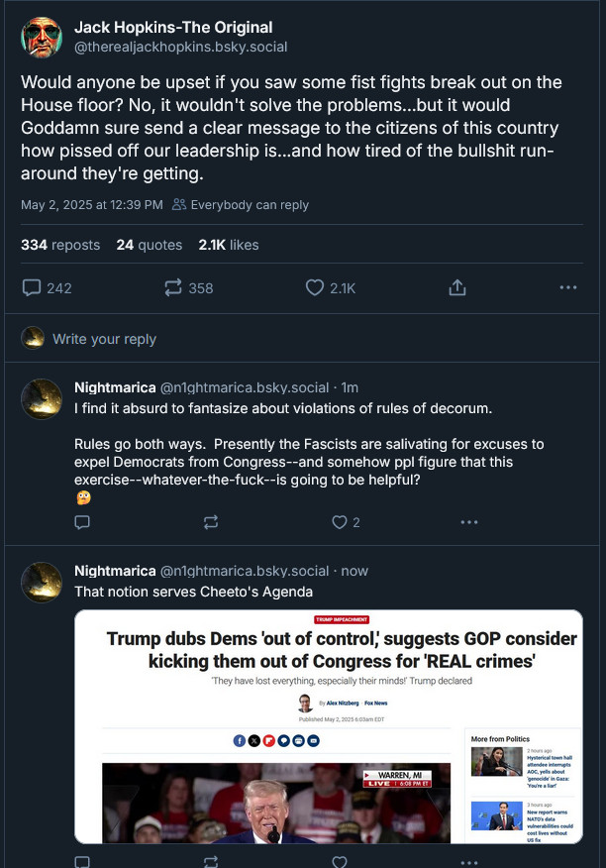
Task: View the 2.1K likes list
Action: (229, 245)
